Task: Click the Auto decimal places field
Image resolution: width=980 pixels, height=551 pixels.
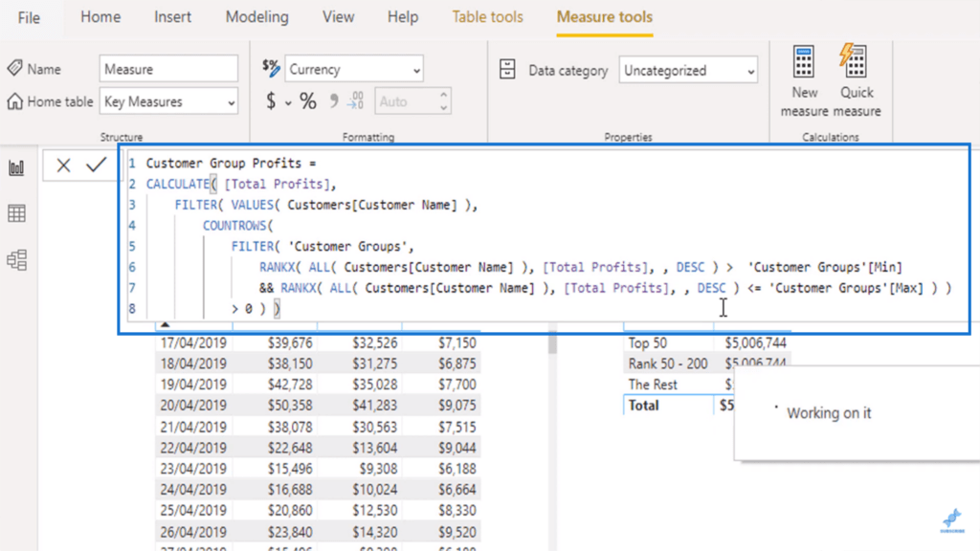Action: 406,101
